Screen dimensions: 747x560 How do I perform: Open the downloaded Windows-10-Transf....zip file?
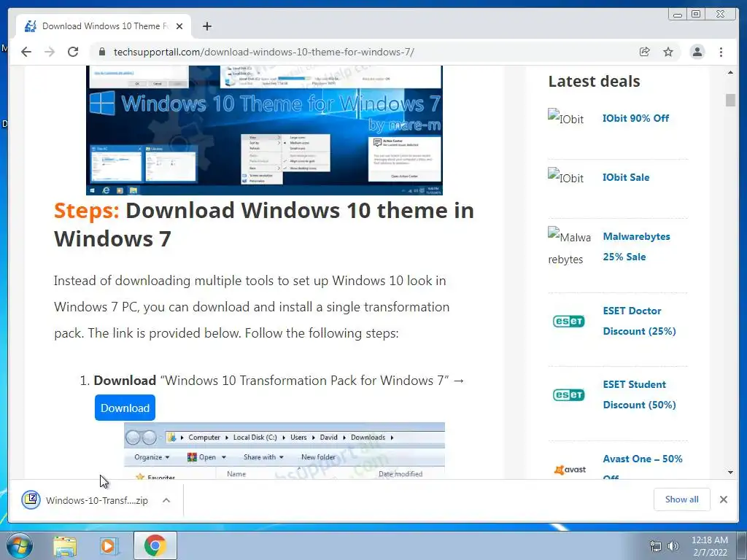(x=97, y=500)
